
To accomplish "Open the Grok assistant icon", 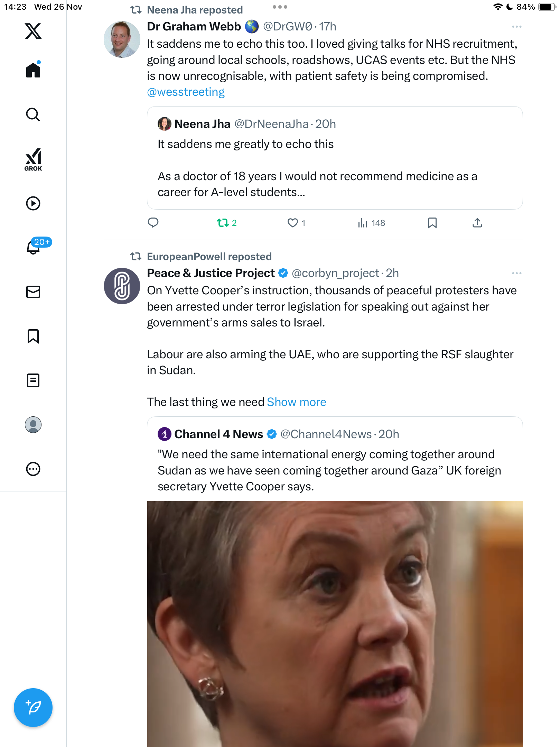I will coord(33,159).
